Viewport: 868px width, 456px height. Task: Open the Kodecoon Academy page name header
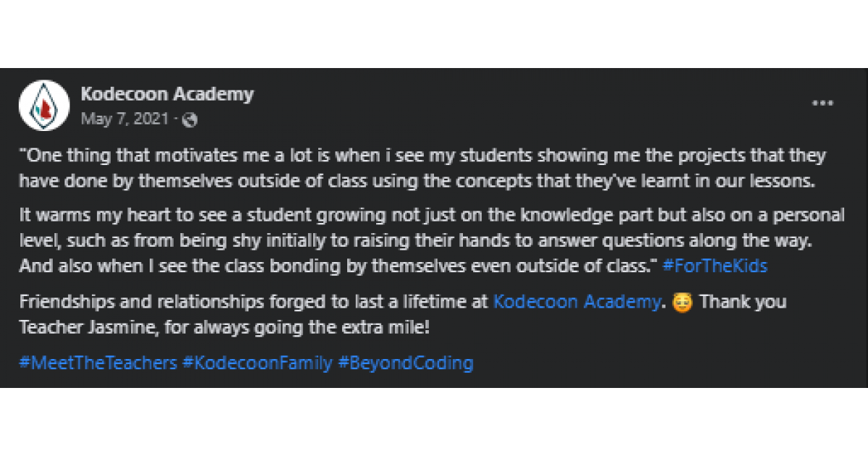167,94
